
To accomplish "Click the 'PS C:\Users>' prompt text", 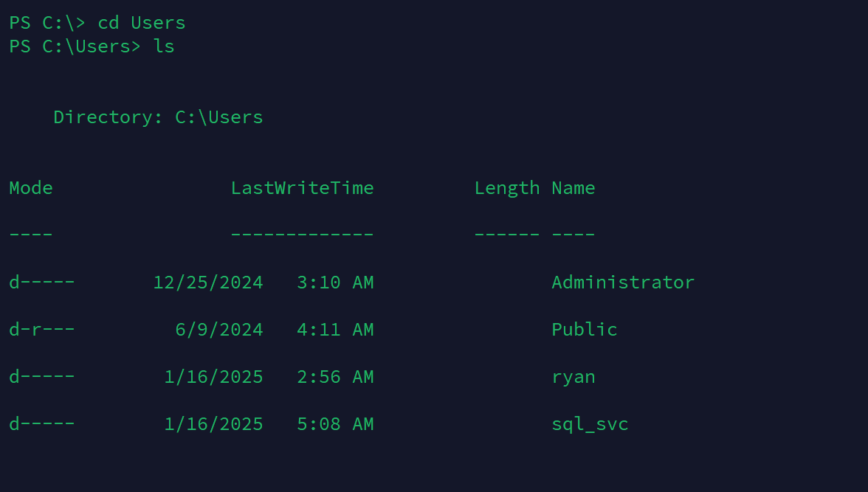I will point(75,46).
